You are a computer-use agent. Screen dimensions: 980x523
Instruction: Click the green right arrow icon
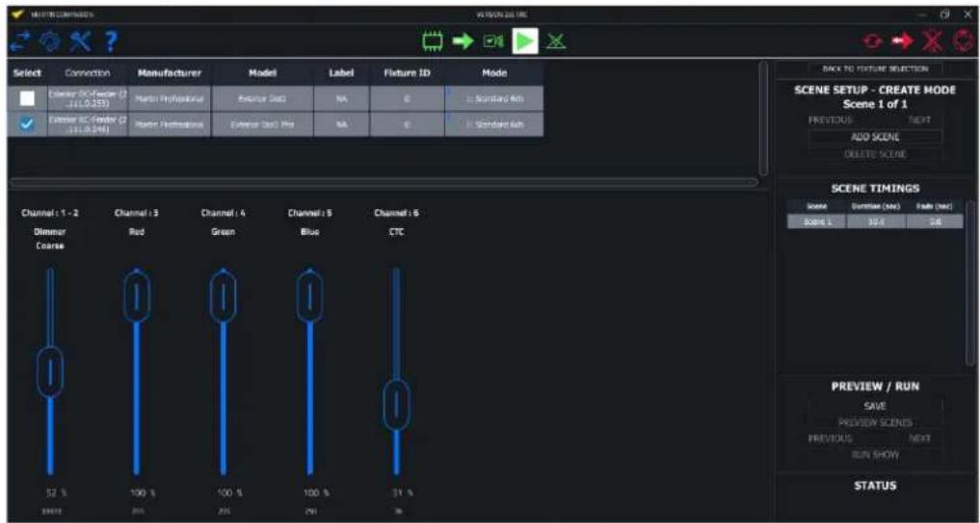pyautogui.click(x=463, y=41)
